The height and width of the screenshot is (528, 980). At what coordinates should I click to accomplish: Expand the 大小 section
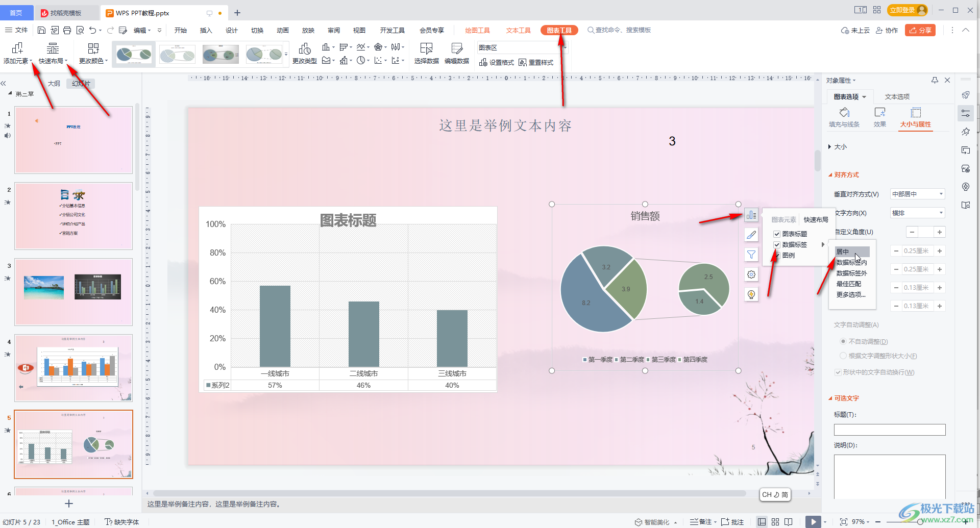point(837,147)
